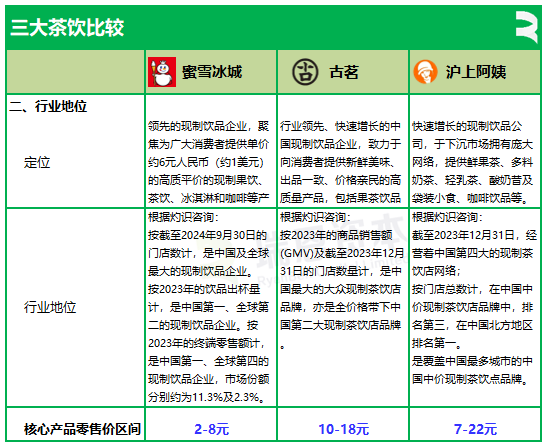The height and width of the screenshot is (448, 546).
Task: Click the text 在中国北方地区 排名第一
Action: pos(472,334)
